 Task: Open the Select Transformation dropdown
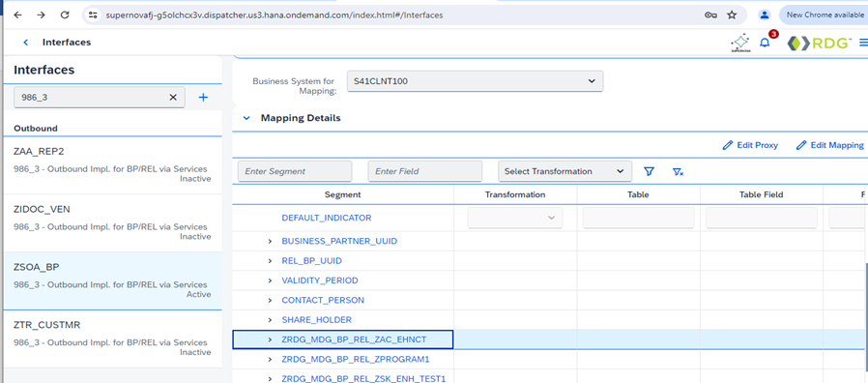pyautogui.click(x=564, y=171)
